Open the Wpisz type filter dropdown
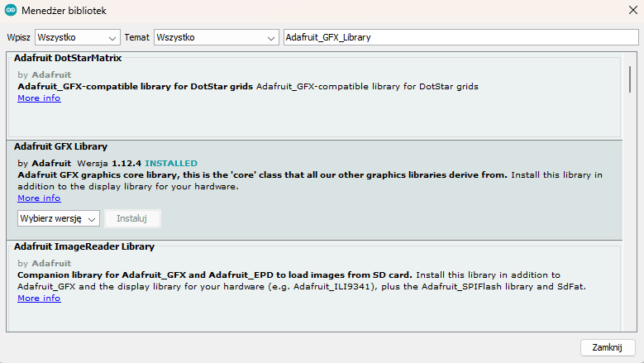The width and height of the screenshot is (644, 363). tap(78, 38)
